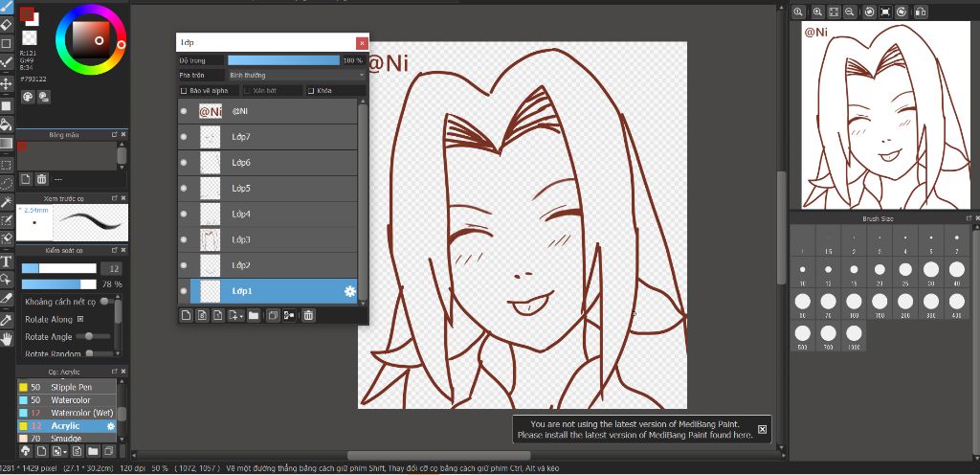Select the rectangular Select tool
Image resolution: width=980 pixels, height=475 pixels.
pos(7,165)
